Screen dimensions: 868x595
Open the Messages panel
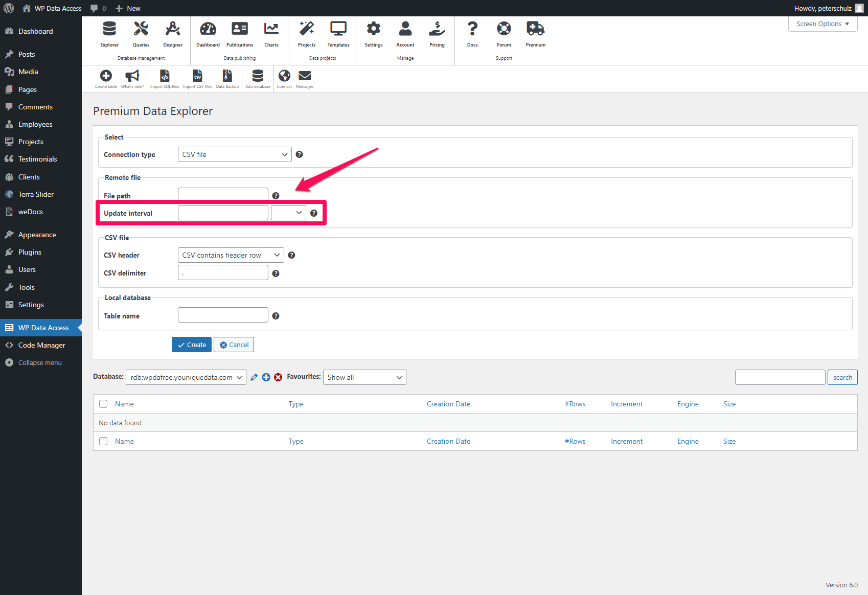click(x=304, y=77)
